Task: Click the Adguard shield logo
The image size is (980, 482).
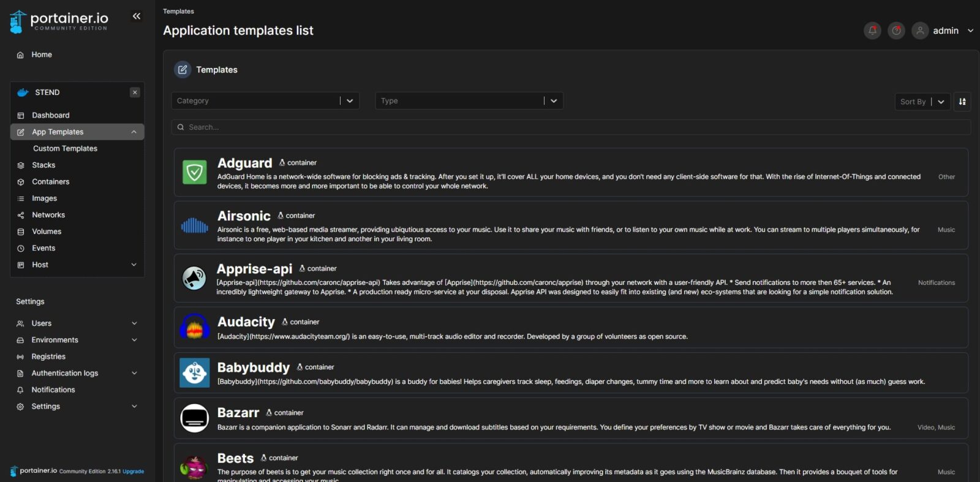Action: 195,172
